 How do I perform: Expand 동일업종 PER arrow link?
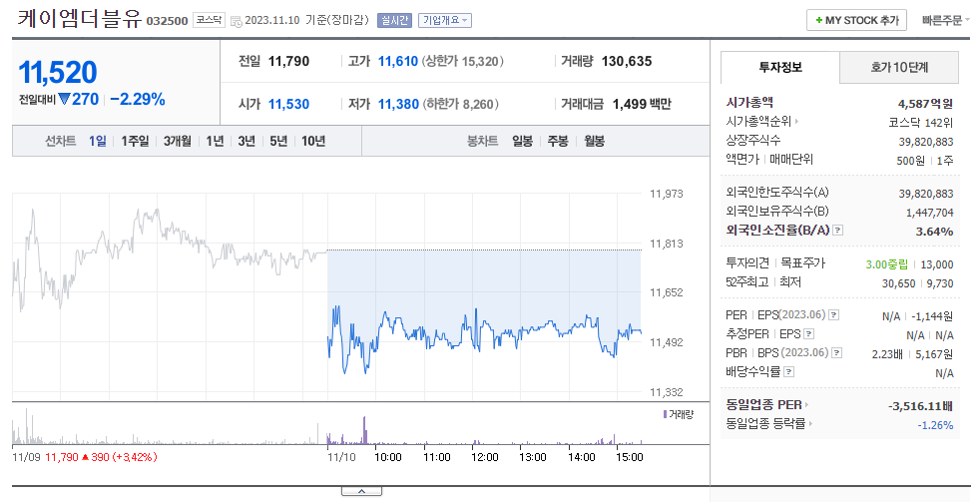[x=807, y=405]
